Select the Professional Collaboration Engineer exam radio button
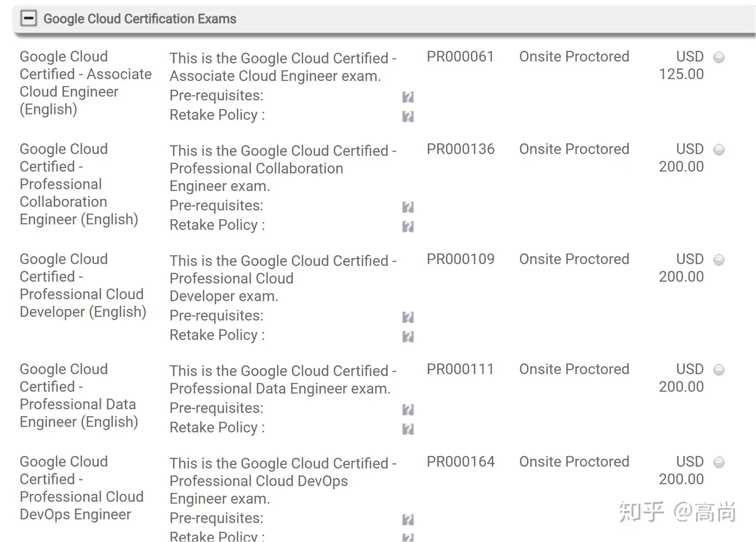The image size is (756, 542). pos(719,150)
